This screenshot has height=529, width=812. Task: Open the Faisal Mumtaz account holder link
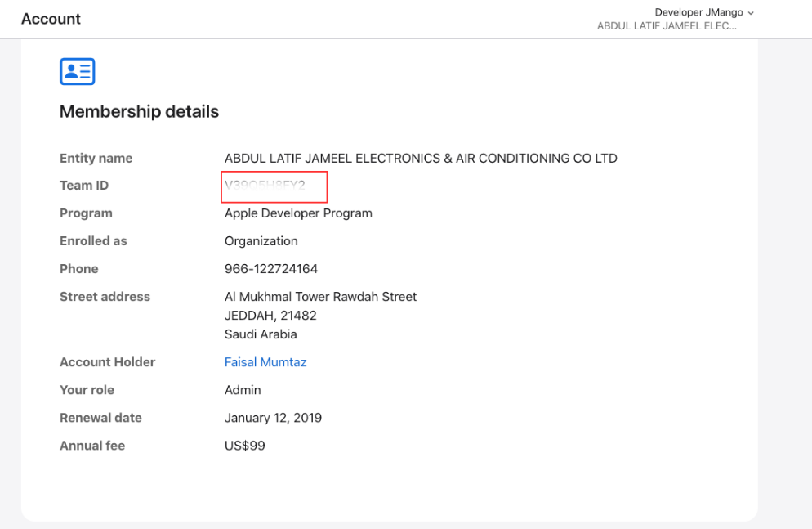265,362
